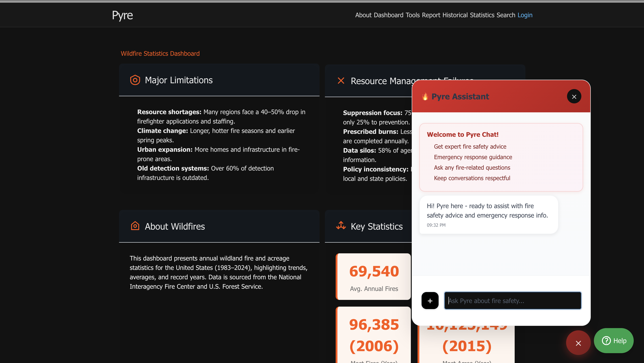
Task: Click the Key Statistics card title
Action: (x=377, y=226)
